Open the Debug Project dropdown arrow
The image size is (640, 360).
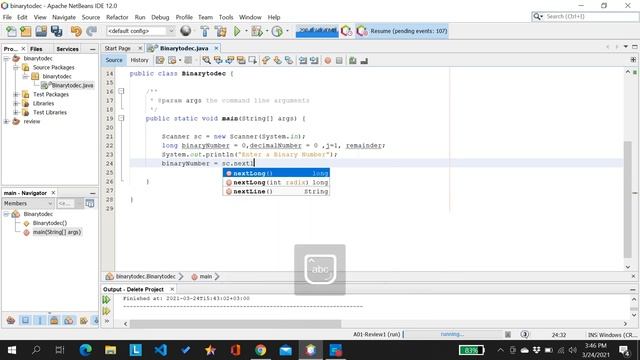point(267,31)
